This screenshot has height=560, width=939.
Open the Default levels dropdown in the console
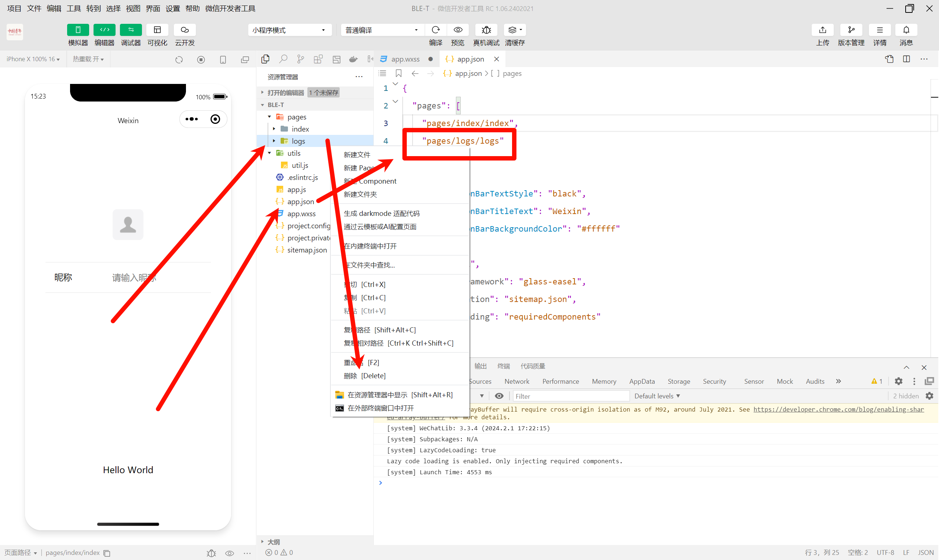tap(657, 396)
